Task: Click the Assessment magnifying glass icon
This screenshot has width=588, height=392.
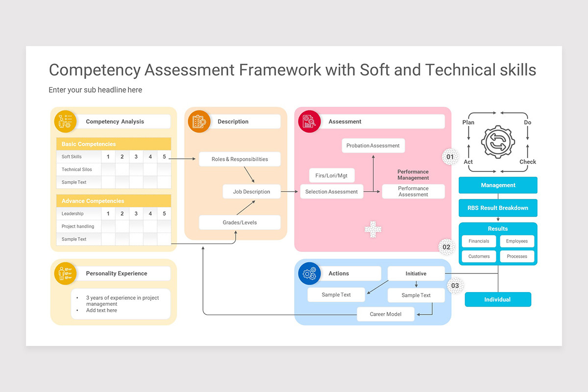Action: pyautogui.click(x=309, y=121)
